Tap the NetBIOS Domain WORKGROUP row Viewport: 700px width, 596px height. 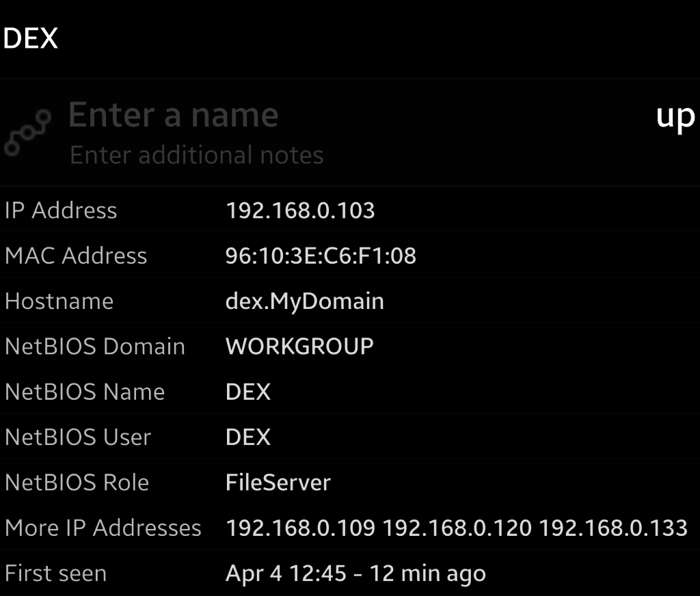(350, 346)
